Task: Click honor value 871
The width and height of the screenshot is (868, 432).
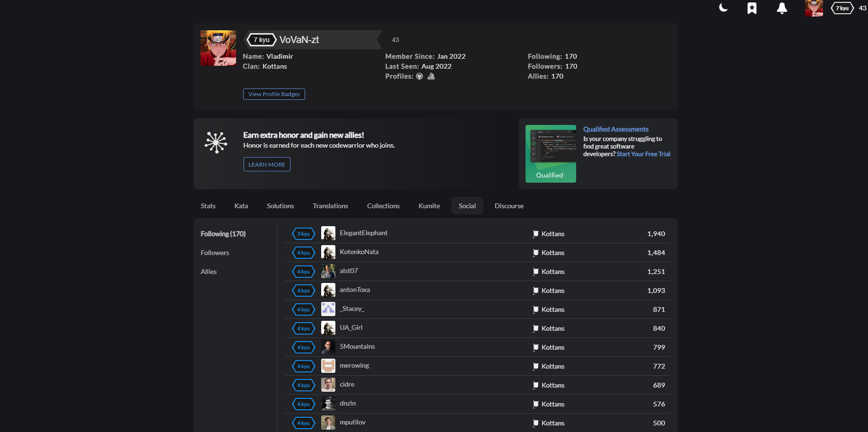Action: coord(659,309)
